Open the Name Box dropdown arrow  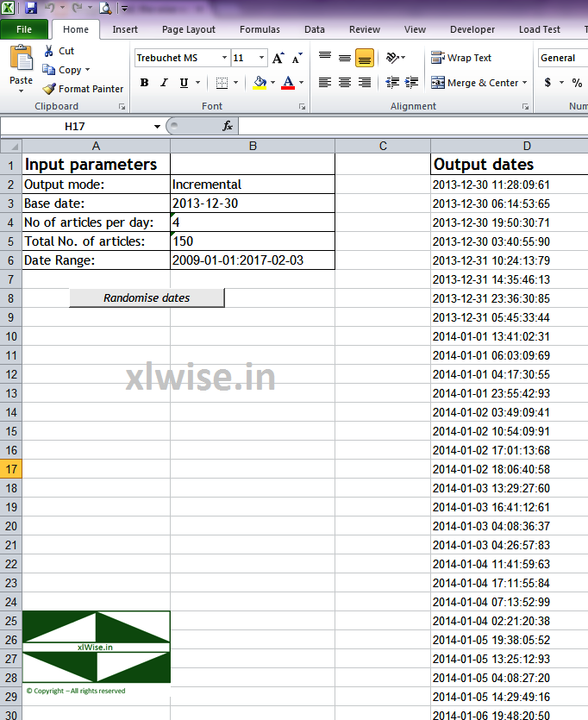click(157, 126)
